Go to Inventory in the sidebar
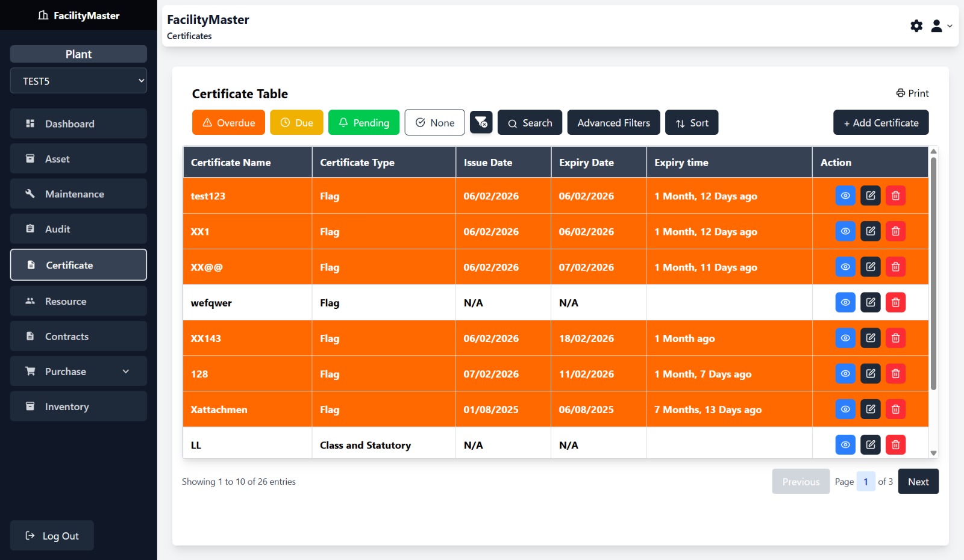Viewport: 964px width, 560px height. [x=78, y=407]
